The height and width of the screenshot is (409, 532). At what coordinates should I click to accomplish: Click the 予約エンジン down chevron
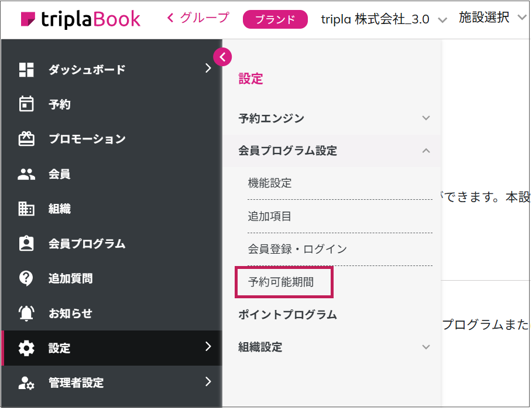click(x=426, y=118)
